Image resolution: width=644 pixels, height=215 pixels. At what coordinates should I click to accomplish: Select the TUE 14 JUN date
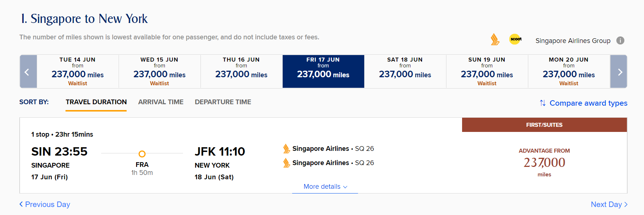[x=78, y=71]
